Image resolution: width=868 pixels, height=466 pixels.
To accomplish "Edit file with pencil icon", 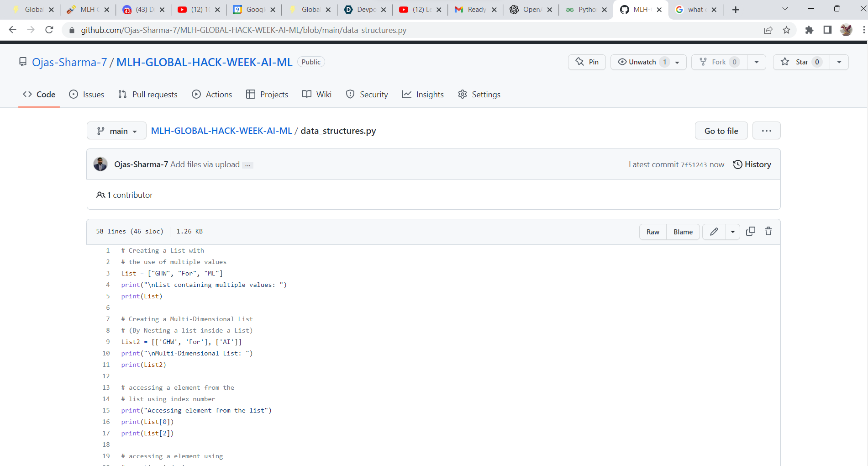I will (x=714, y=232).
